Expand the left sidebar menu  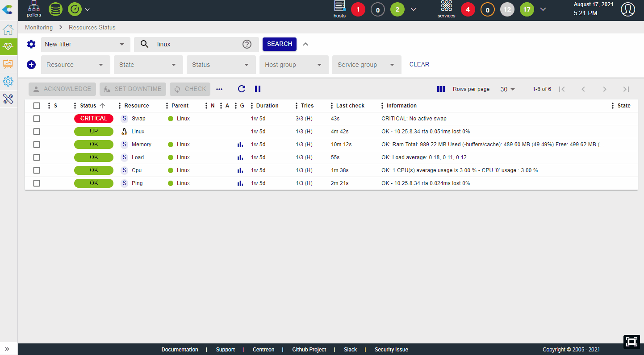tap(7, 349)
